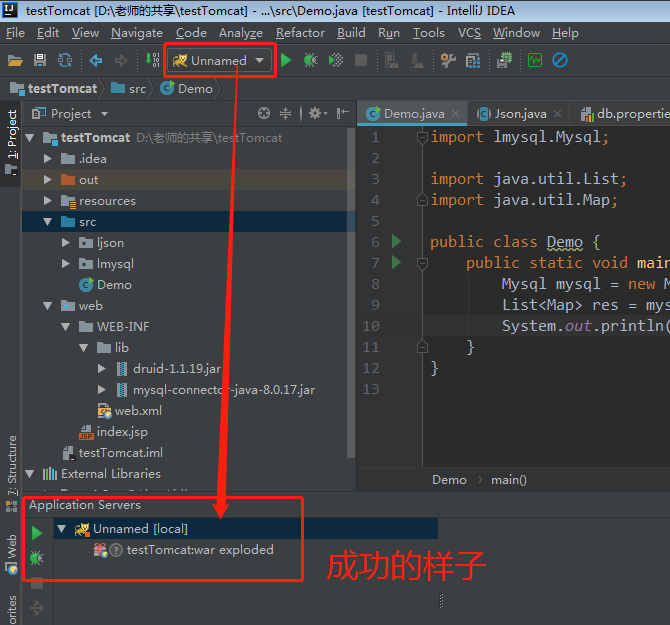Hide the Project panel with the hide icon
The height and width of the screenshot is (625, 670).
343,113
